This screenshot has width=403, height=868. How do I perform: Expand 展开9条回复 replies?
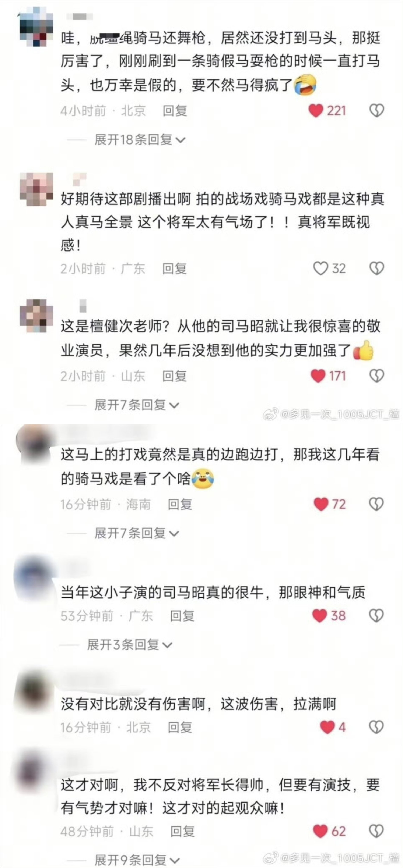137,860
